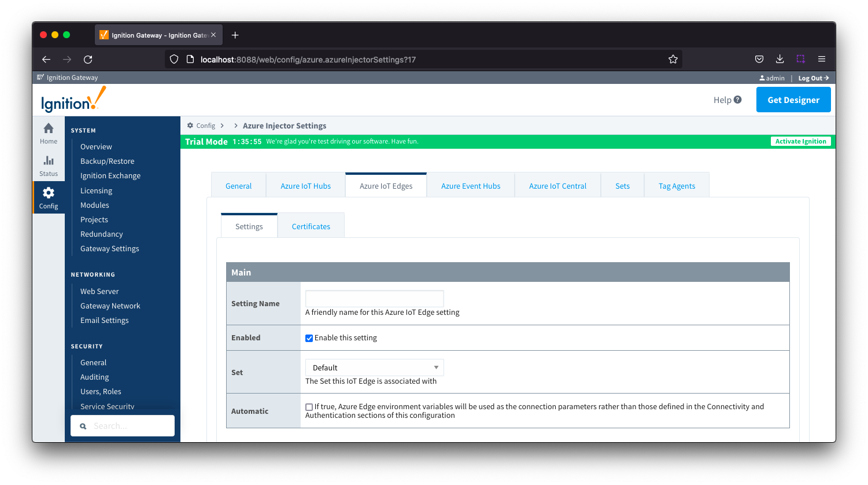Click the browser reload icon
868x485 pixels.
click(x=88, y=59)
